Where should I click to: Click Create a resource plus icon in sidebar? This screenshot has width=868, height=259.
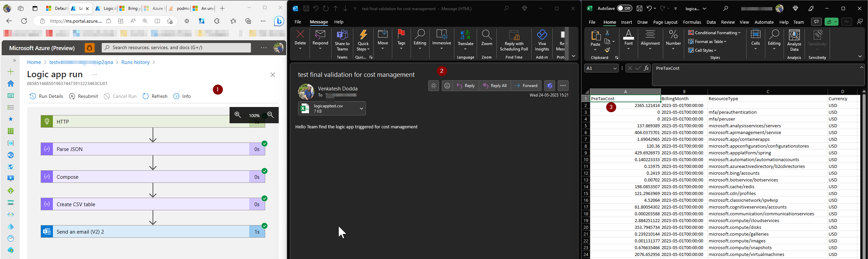[x=11, y=71]
